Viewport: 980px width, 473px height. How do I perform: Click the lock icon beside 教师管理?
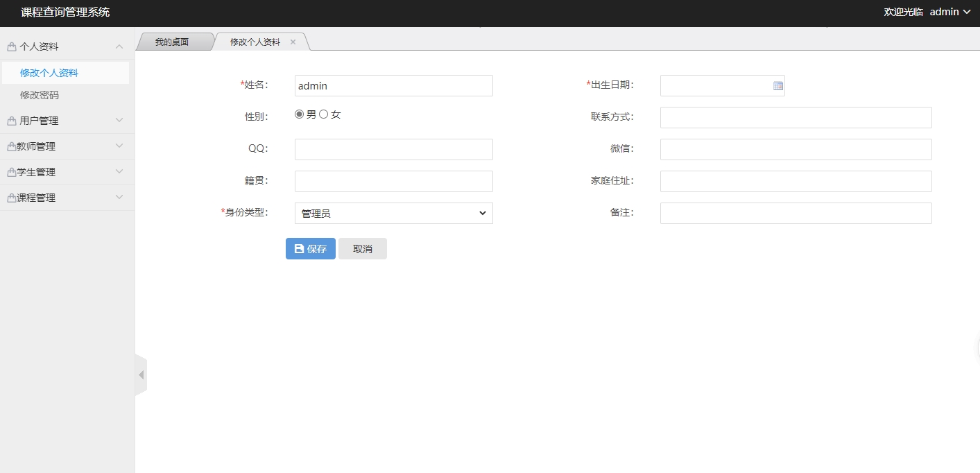[12, 146]
